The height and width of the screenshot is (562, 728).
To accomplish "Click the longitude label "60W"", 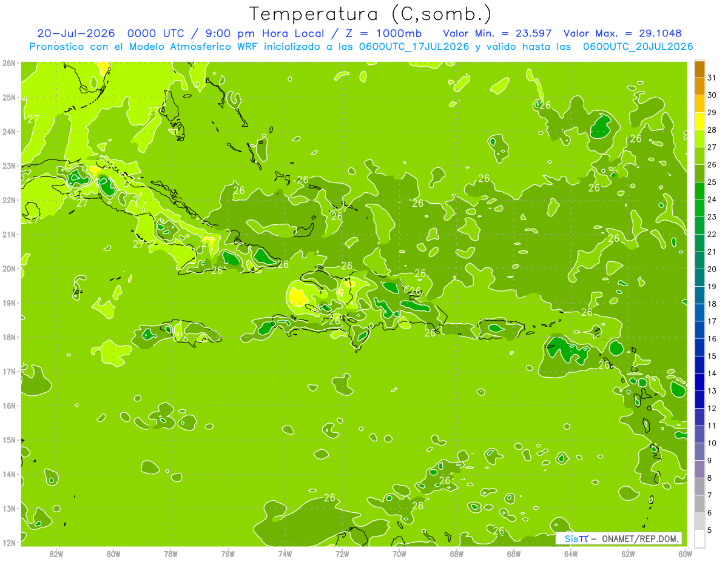I will (685, 554).
